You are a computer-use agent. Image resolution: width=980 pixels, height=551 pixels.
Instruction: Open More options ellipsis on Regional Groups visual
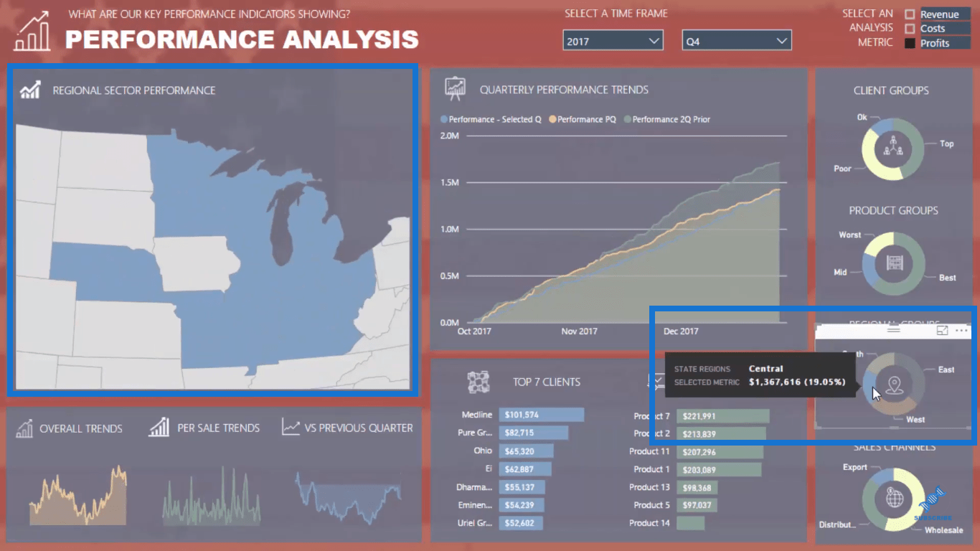pyautogui.click(x=961, y=330)
